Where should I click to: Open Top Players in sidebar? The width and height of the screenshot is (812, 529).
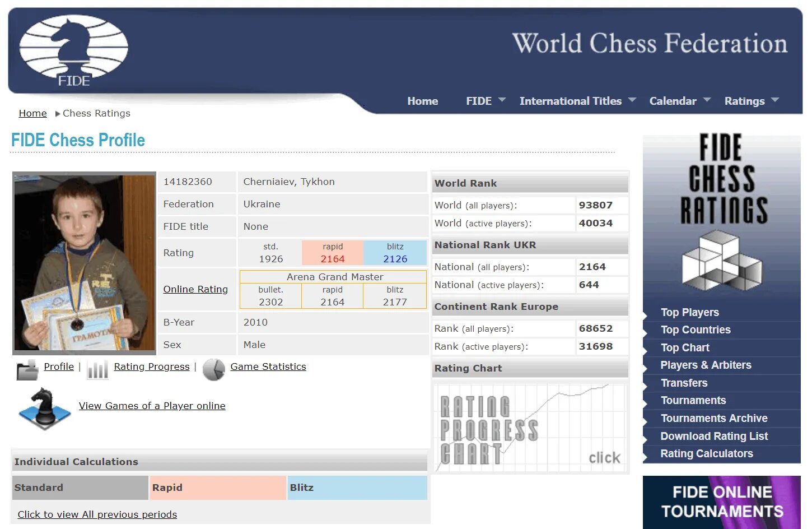[x=690, y=312]
